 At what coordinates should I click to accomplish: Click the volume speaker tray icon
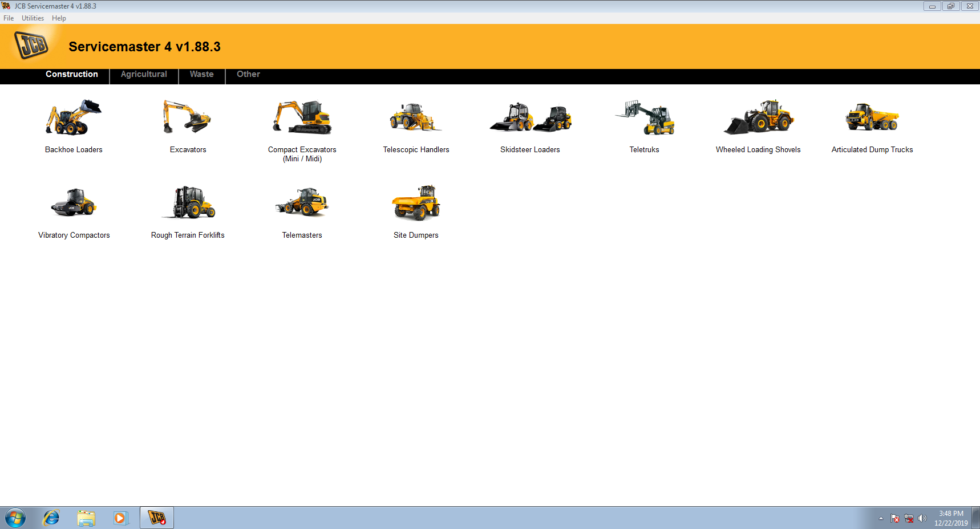tap(922, 518)
